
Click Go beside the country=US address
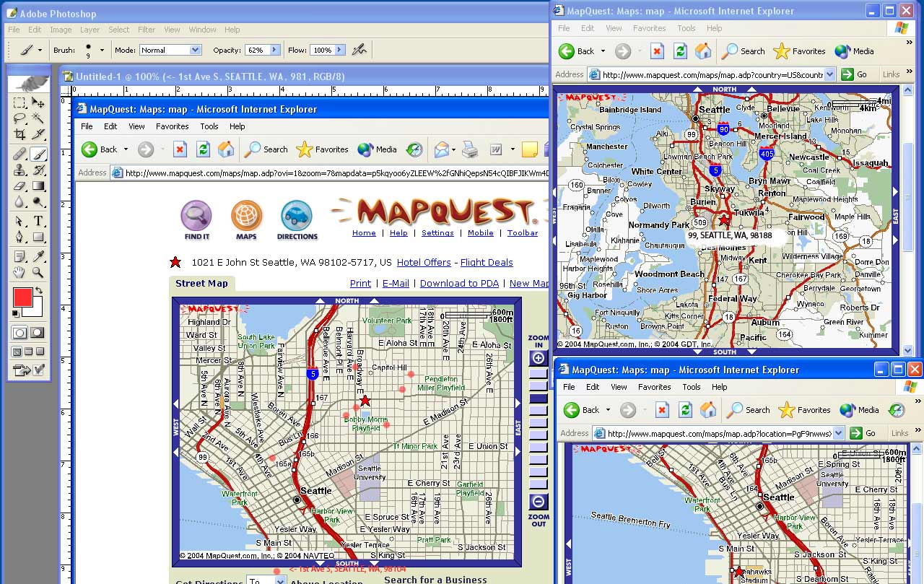[x=855, y=74]
